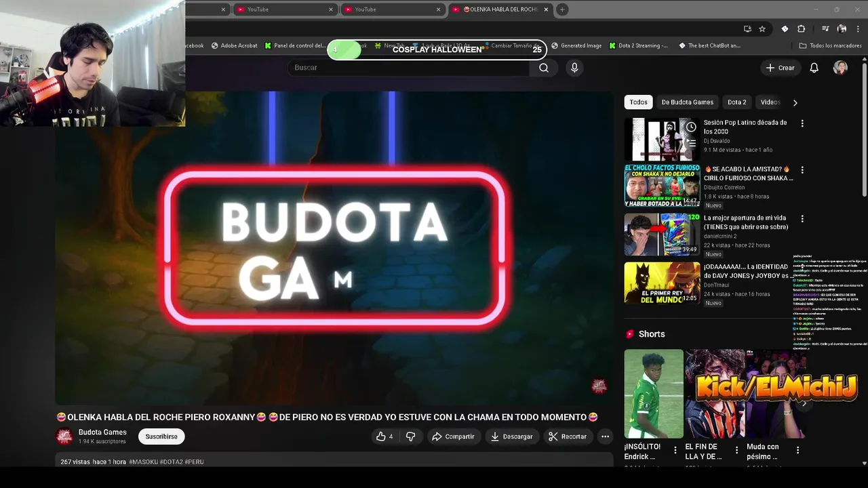Click the #PERU hashtag

coord(194,462)
